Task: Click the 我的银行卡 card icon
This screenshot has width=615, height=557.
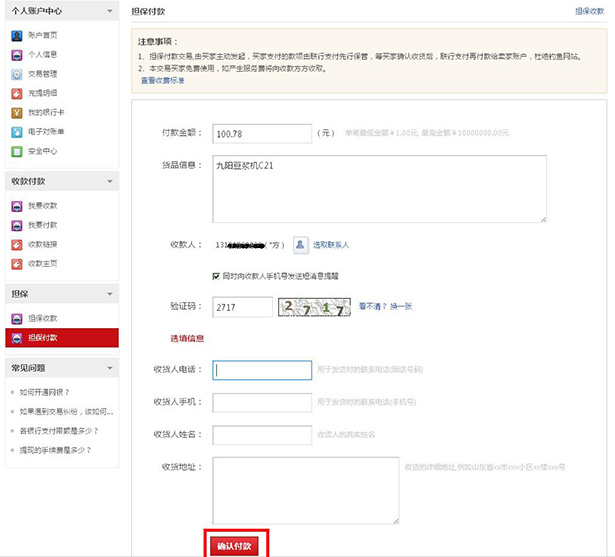Action: tap(17, 112)
